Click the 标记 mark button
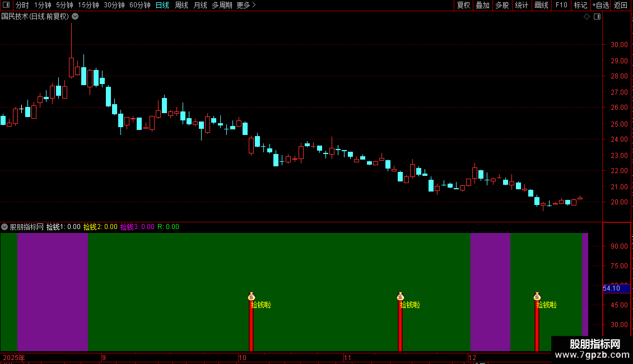 pyautogui.click(x=580, y=5)
